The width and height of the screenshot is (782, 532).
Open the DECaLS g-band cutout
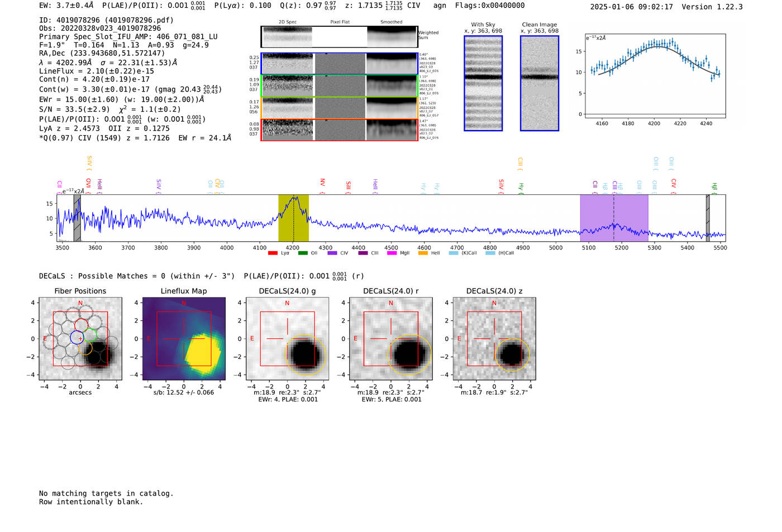(x=287, y=339)
